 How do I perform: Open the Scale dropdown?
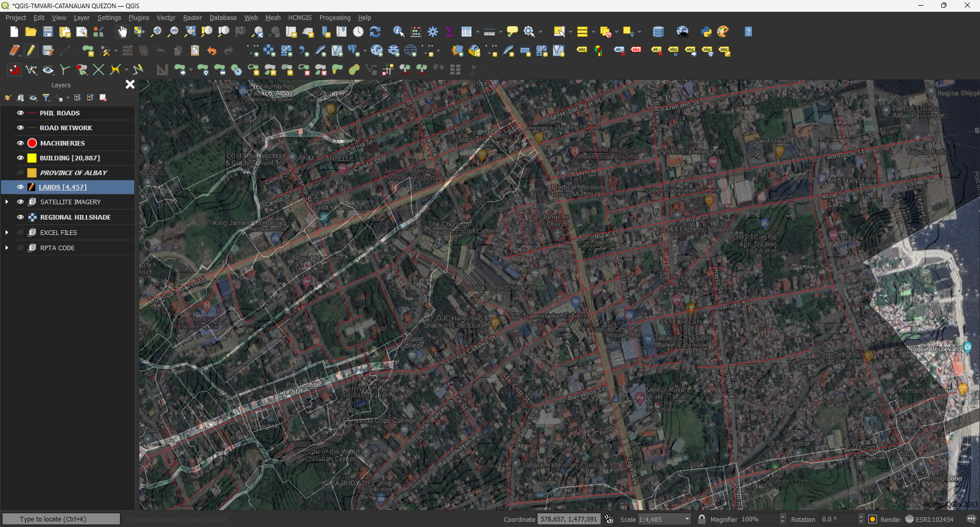pos(687,519)
